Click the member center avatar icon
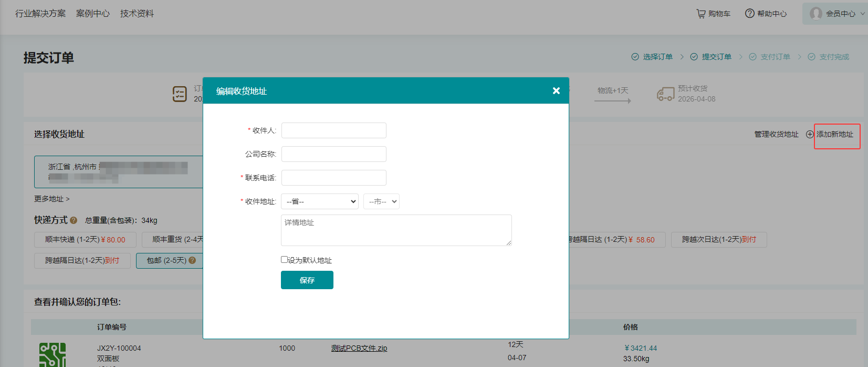868x367 pixels. click(x=815, y=14)
